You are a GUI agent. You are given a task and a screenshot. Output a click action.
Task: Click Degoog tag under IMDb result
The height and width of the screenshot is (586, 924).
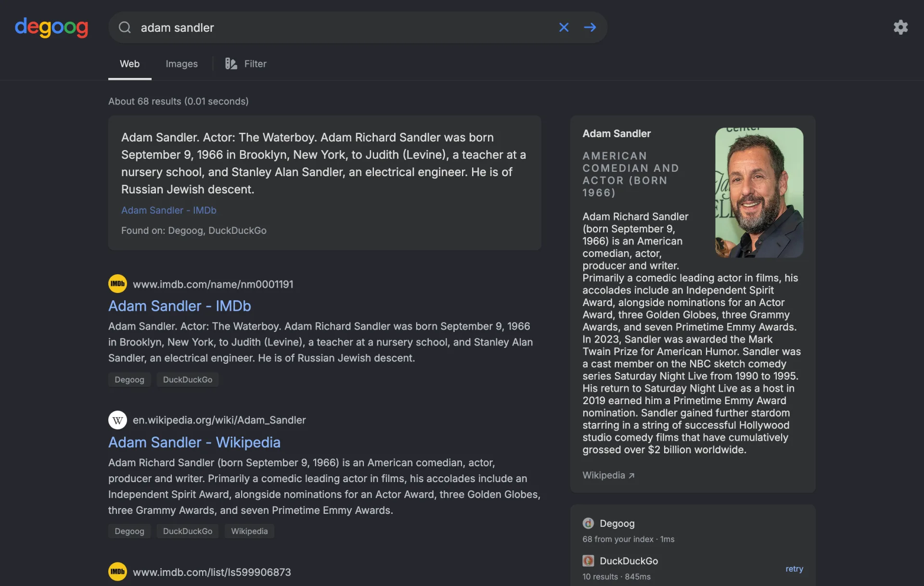pos(129,380)
